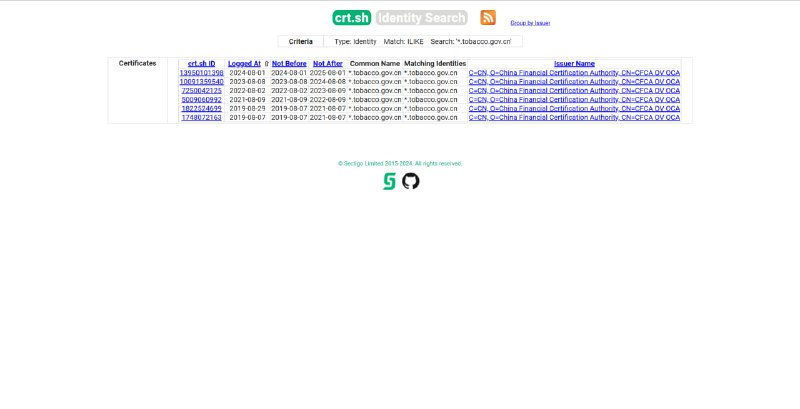
Task: Sort by Issuer Name column header
Action: click(x=574, y=63)
